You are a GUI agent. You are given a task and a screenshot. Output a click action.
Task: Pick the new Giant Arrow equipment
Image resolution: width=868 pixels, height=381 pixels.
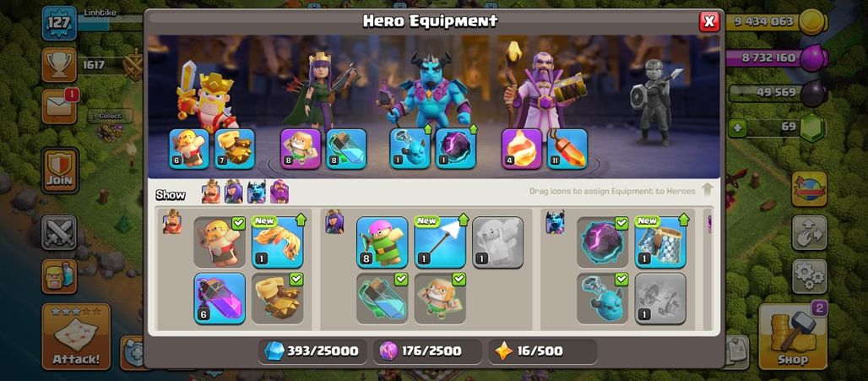coord(440,242)
